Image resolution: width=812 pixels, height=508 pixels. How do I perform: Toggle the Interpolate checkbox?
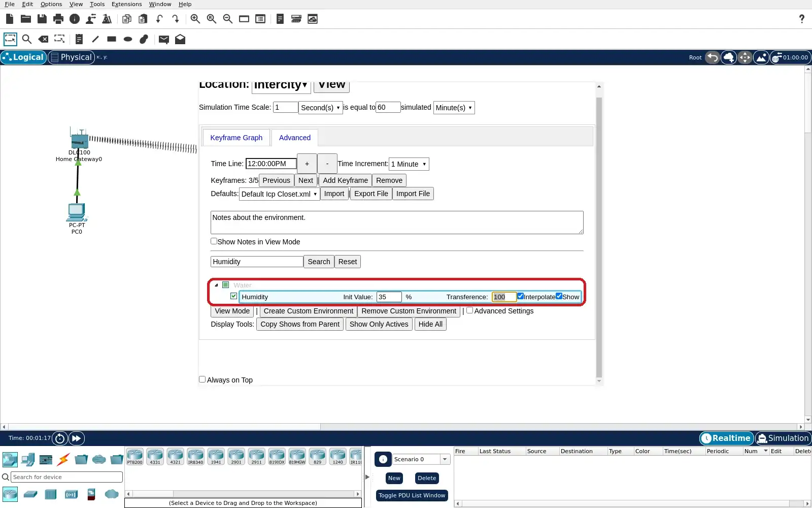[x=520, y=296]
